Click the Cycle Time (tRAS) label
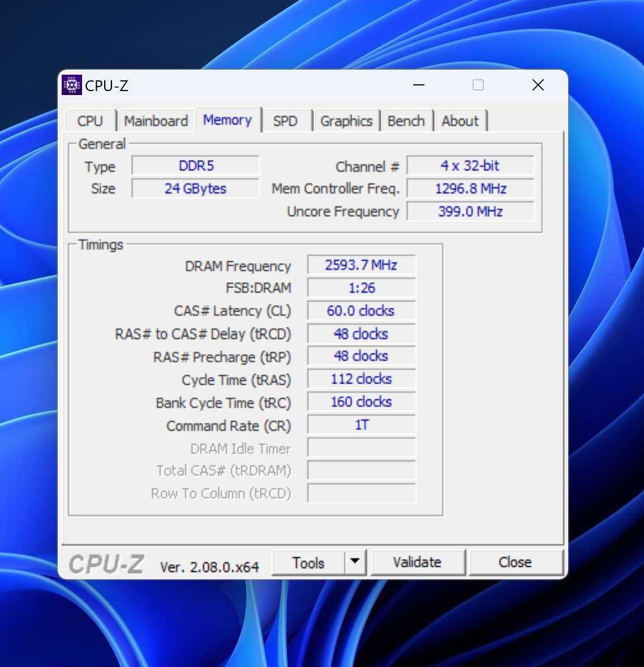 [x=236, y=380]
